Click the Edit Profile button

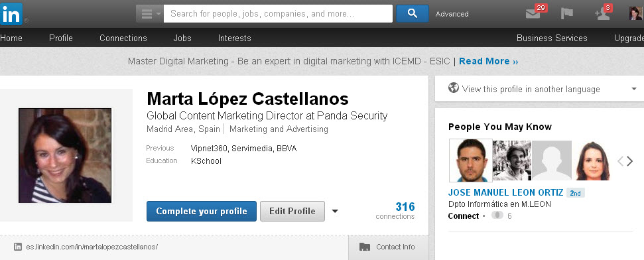coord(292,211)
